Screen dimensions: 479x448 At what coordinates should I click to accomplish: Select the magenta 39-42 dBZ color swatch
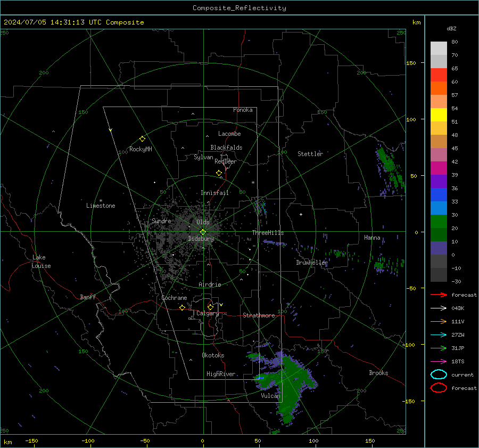point(439,168)
